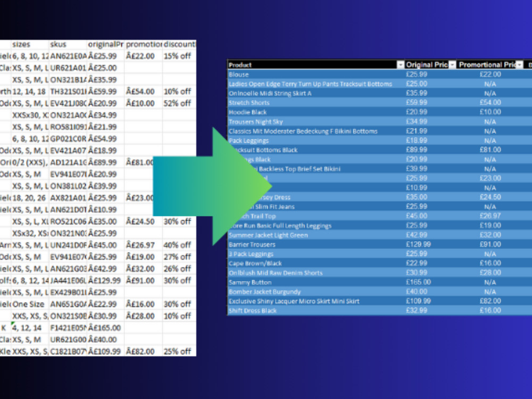Viewport: 532px width, 399px height.
Task: Click the £22.00 promotional price for Blouse
Action: point(491,74)
